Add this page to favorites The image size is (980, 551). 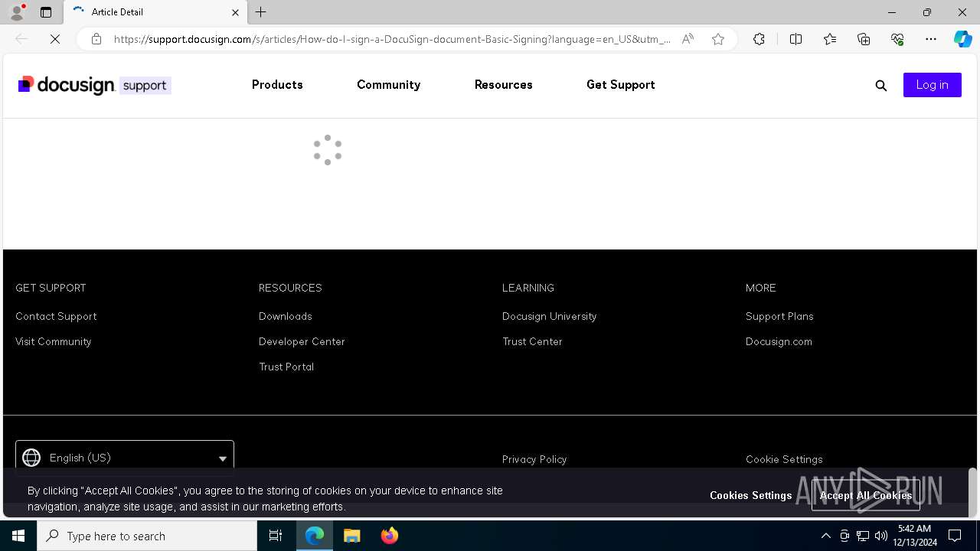point(718,39)
